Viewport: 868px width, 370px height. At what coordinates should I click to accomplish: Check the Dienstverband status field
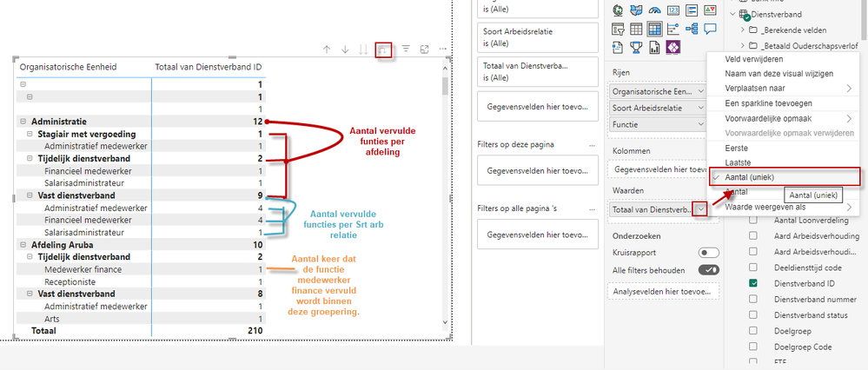pyautogui.click(x=752, y=315)
